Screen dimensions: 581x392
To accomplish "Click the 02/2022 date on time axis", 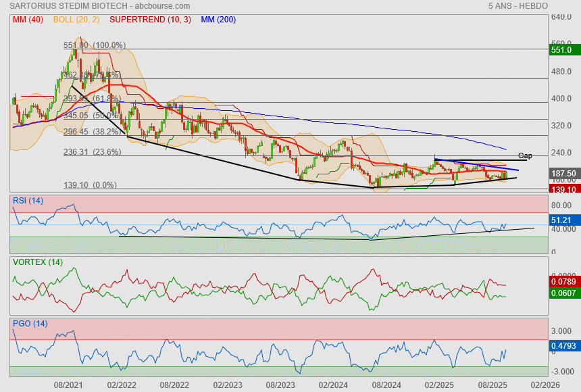I will tap(122, 385).
